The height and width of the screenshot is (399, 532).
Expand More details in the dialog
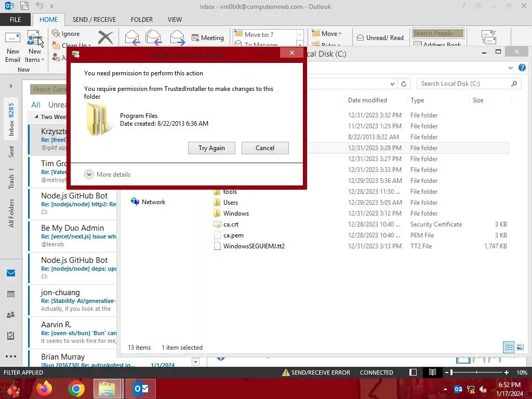click(107, 175)
